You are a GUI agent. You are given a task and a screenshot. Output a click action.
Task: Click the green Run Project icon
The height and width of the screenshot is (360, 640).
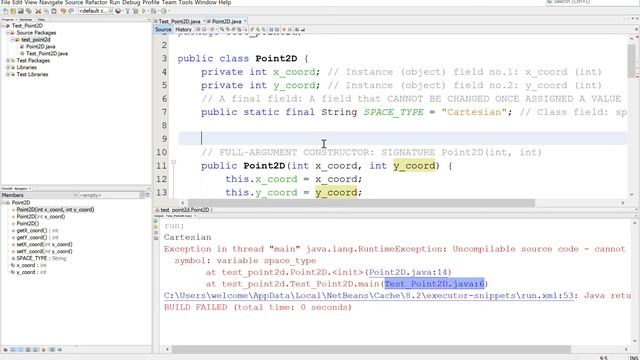point(143,11)
